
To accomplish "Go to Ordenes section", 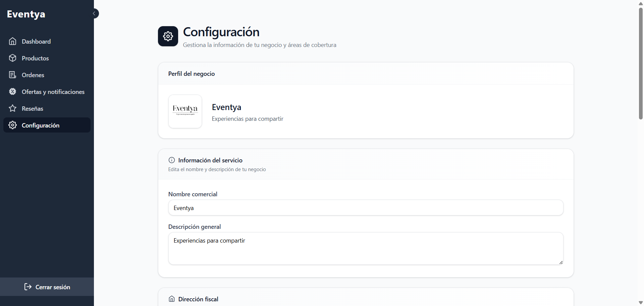I will [33, 75].
